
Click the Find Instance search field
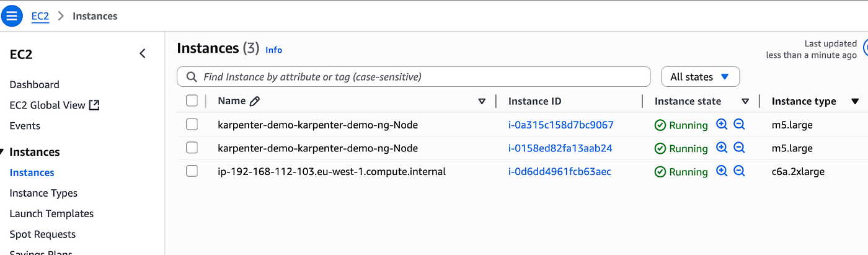tap(414, 77)
